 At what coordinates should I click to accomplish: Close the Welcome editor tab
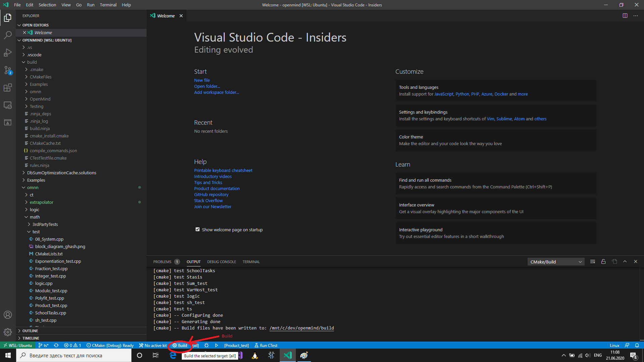point(181,16)
